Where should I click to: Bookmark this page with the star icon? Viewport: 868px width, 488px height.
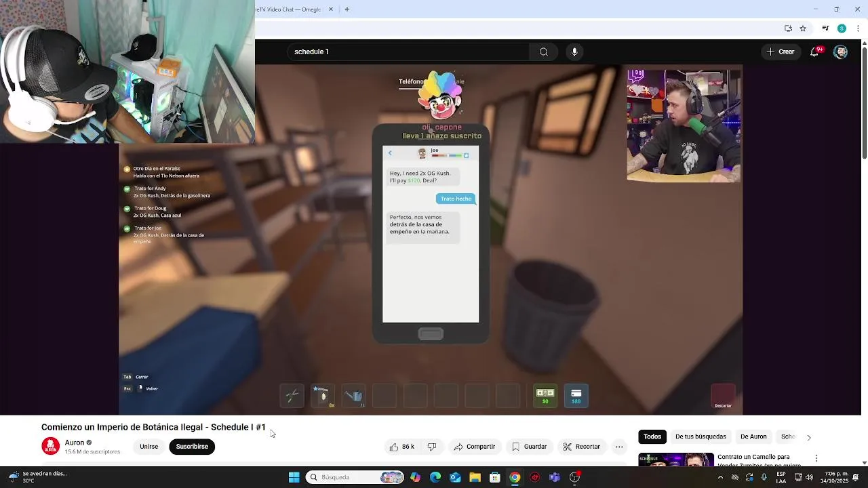803,28
